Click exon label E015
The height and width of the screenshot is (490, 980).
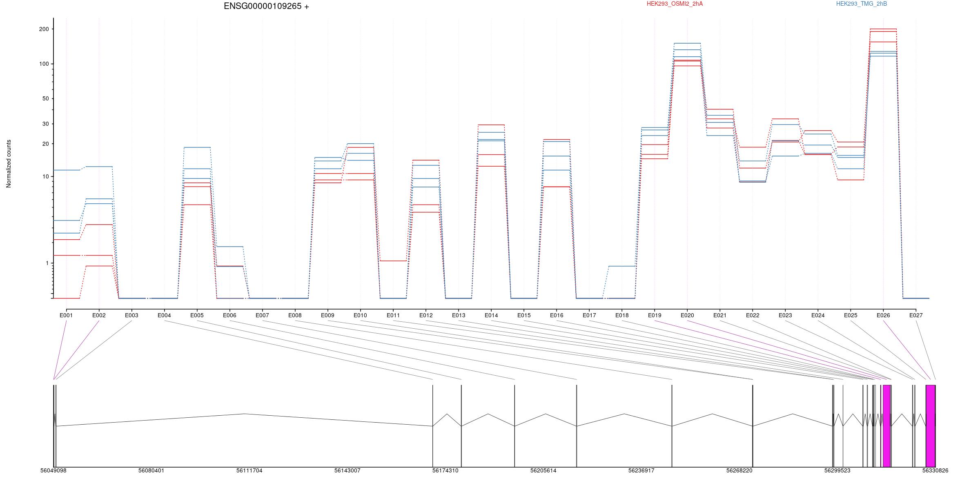coord(524,315)
